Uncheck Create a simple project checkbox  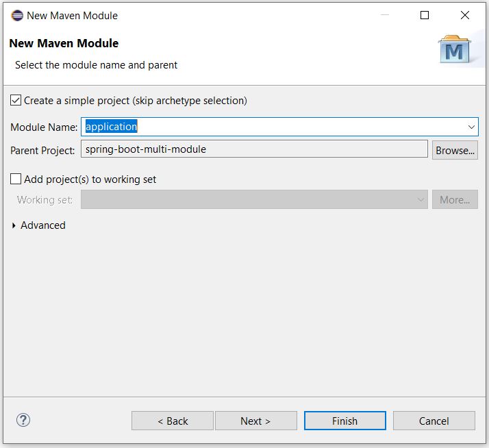(x=16, y=100)
